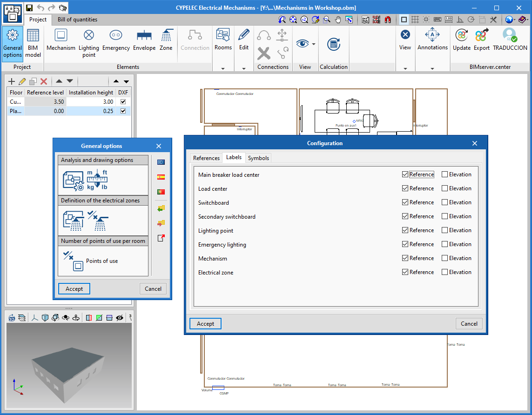Toggle the 3D view mode icon
532x415 pixels.
pos(12,318)
